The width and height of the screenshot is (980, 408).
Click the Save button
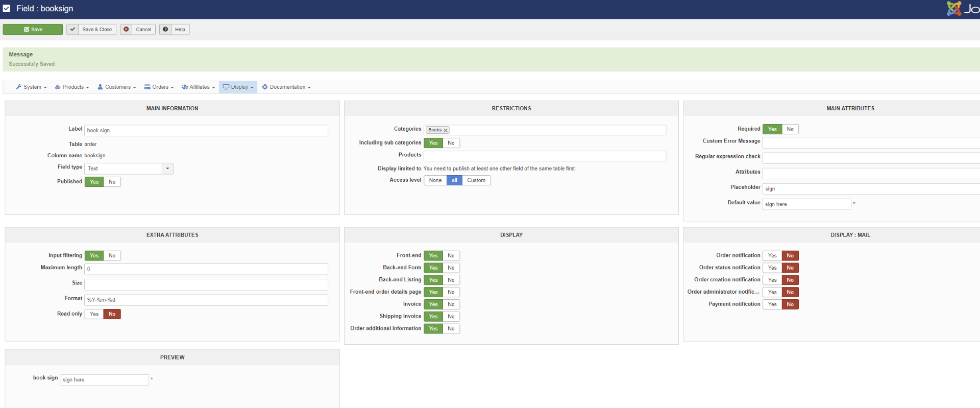tap(33, 30)
